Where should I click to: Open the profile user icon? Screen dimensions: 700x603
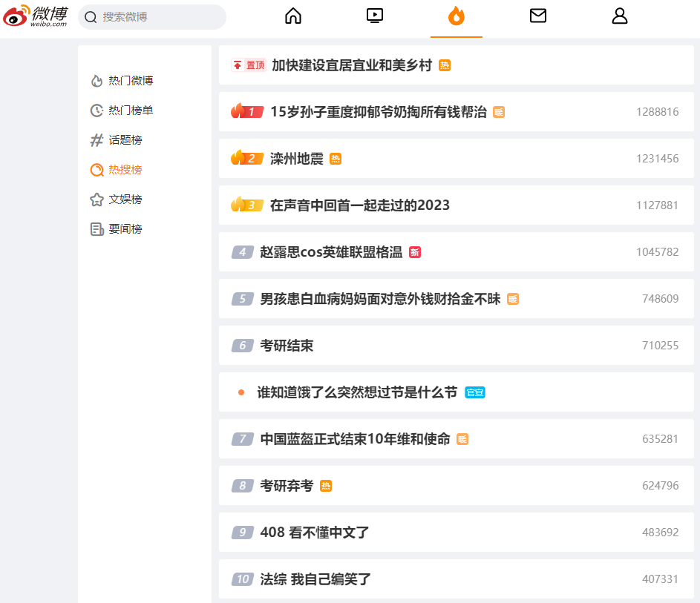pos(620,16)
